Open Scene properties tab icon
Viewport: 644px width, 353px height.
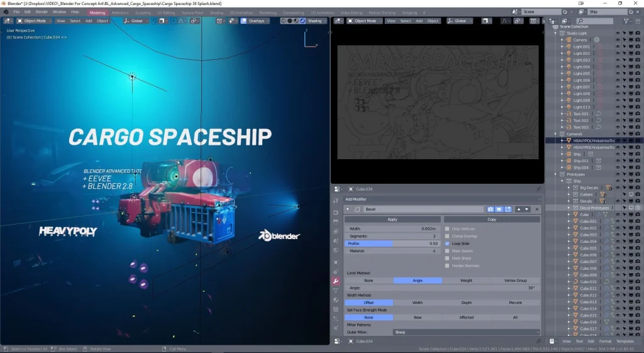336,241
